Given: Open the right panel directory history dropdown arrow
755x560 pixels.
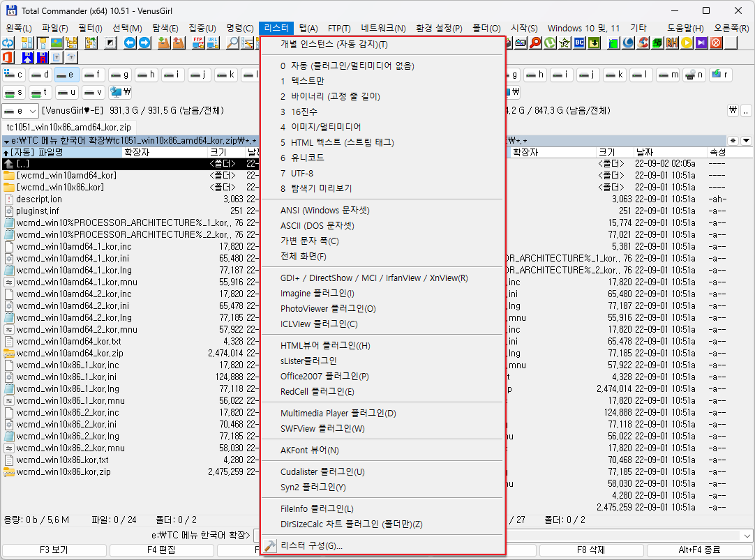Looking at the screenshot, I should pos(746,141).
